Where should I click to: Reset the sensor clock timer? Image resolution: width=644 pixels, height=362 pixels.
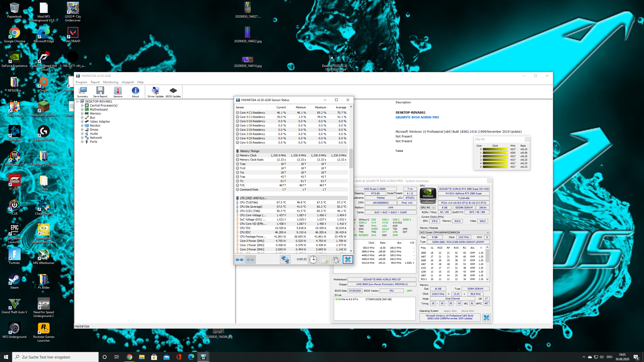(x=313, y=260)
